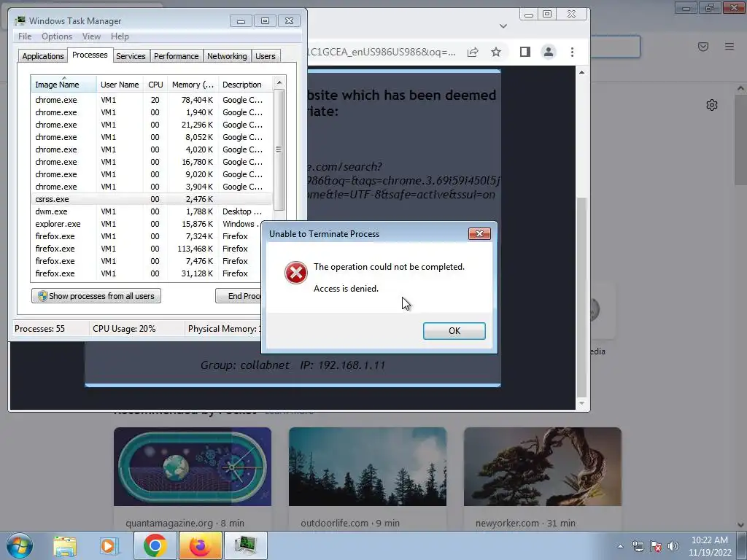747x560 pixels.
Task: Open the View menu in Task Manager
Action: click(91, 36)
